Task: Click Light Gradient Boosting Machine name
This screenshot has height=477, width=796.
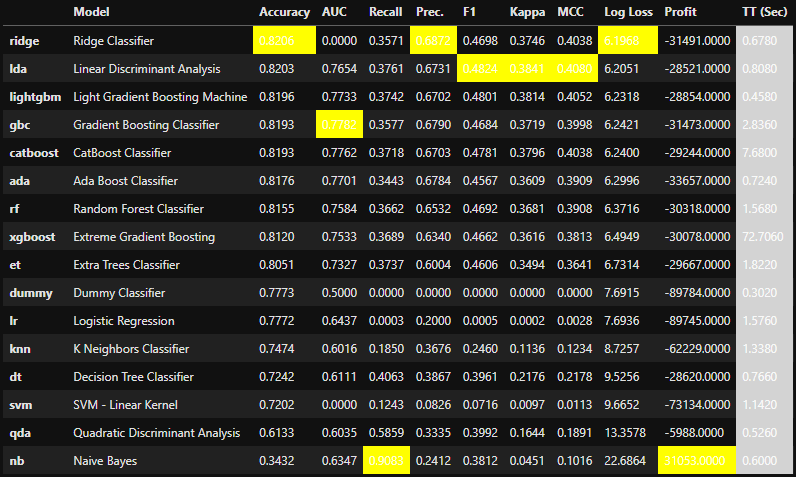Action: tap(160, 97)
